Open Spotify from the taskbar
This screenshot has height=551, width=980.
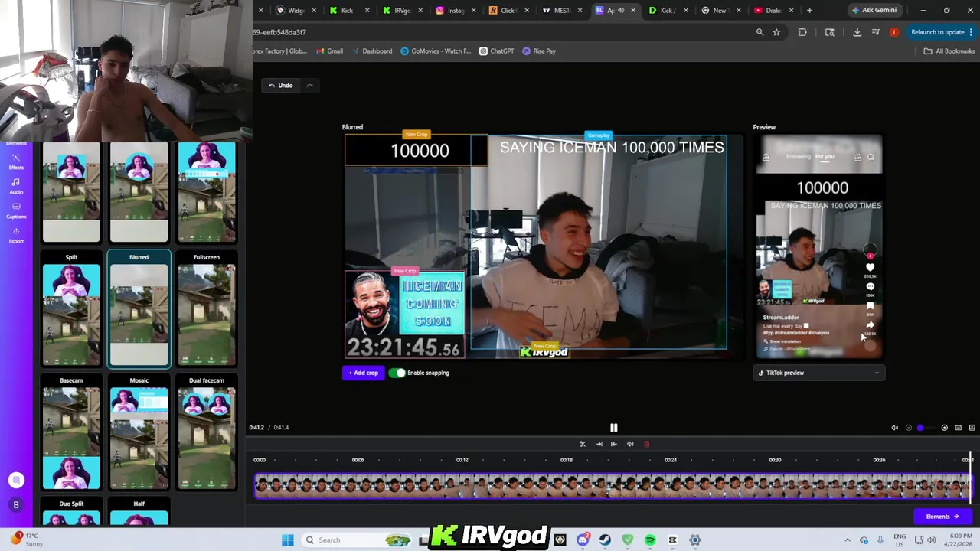pos(650,540)
